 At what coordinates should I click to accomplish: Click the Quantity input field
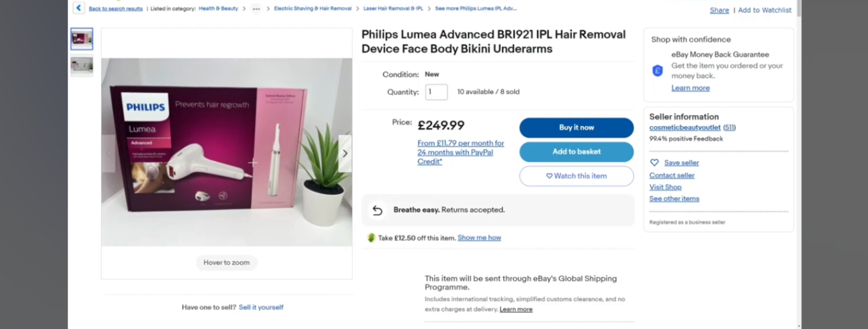click(x=436, y=92)
